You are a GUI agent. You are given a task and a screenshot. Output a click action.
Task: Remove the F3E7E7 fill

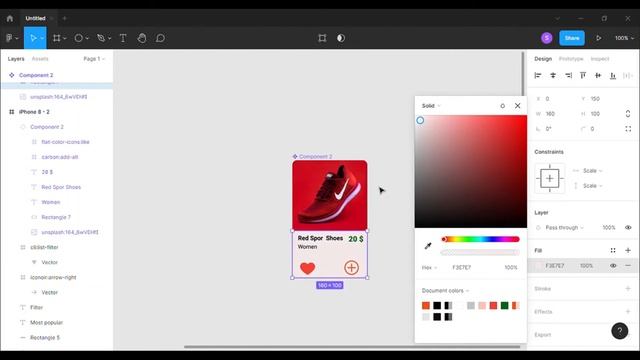(628, 266)
